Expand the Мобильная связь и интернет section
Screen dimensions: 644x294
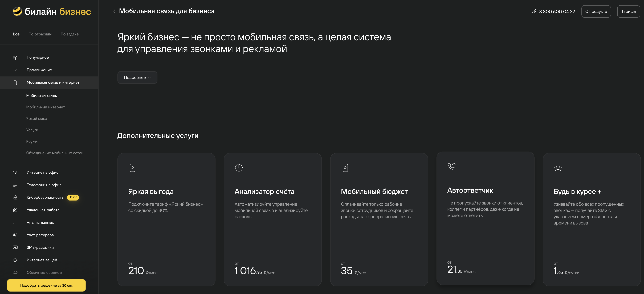[53, 83]
